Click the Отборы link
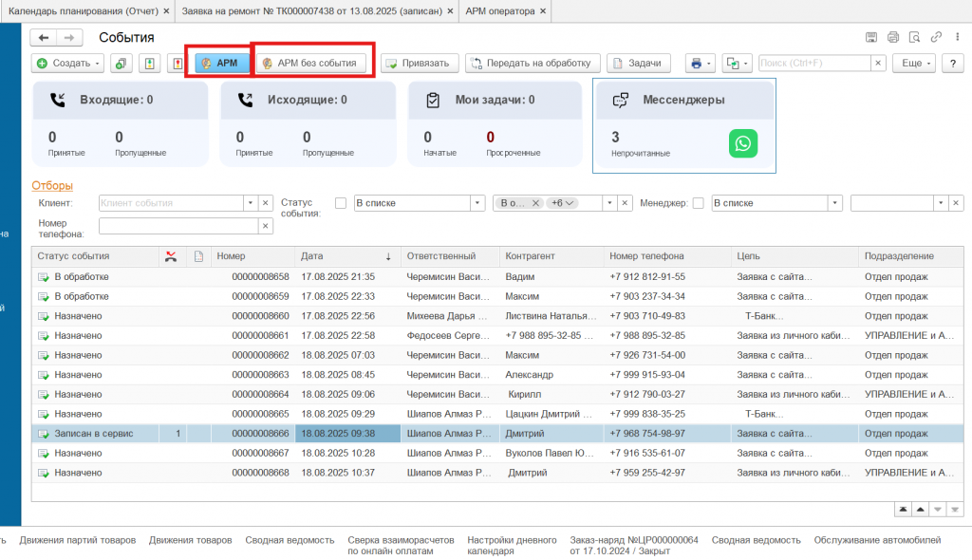 pyautogui.click(x=52, y=186)
